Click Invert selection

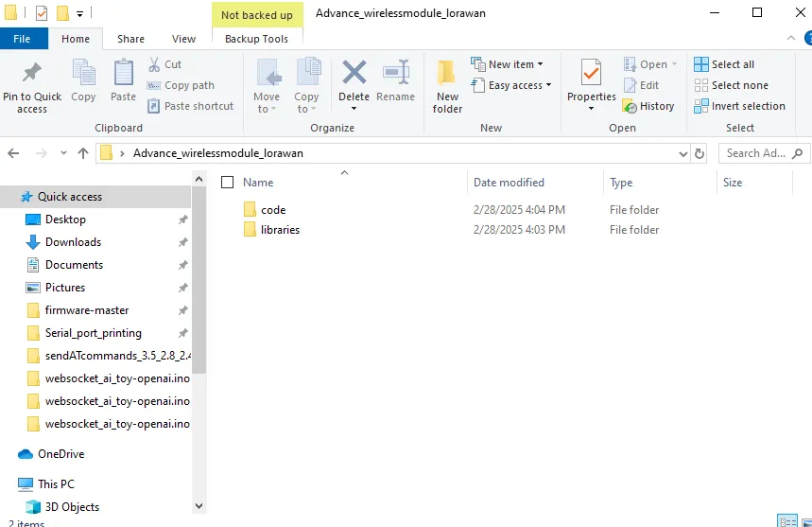(739, 106)
